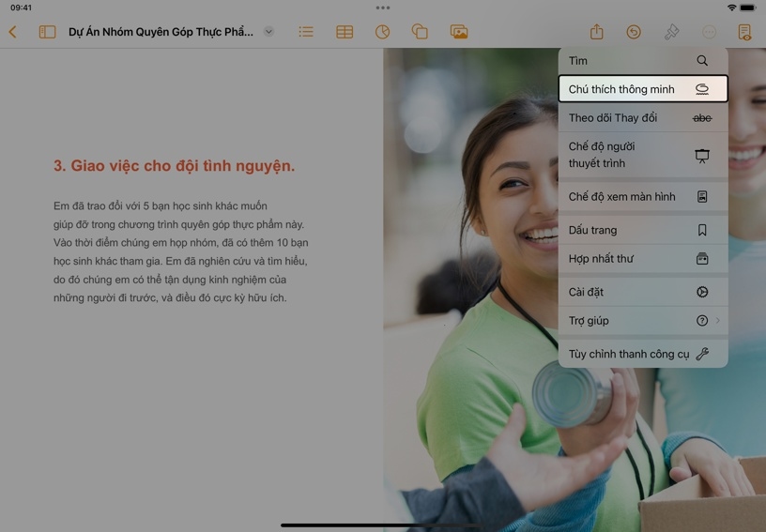The height and width of the screenshot is (532, 766).
Task: Switch on Chế độ người thuyết trình
Action: coord(643,155)
